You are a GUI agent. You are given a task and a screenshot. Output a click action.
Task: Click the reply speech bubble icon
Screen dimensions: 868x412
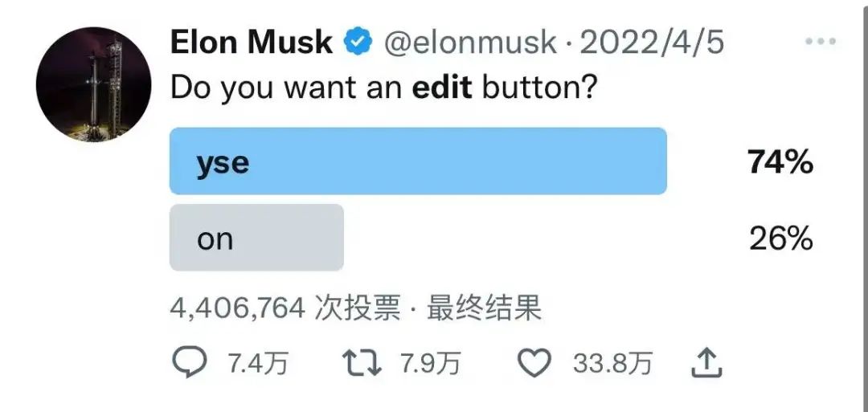click(190, 364)
